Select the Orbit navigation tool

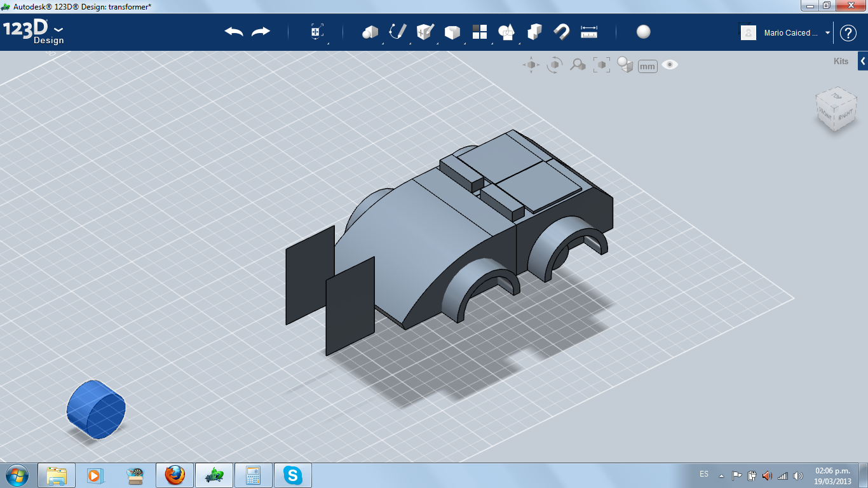[554, 65]
